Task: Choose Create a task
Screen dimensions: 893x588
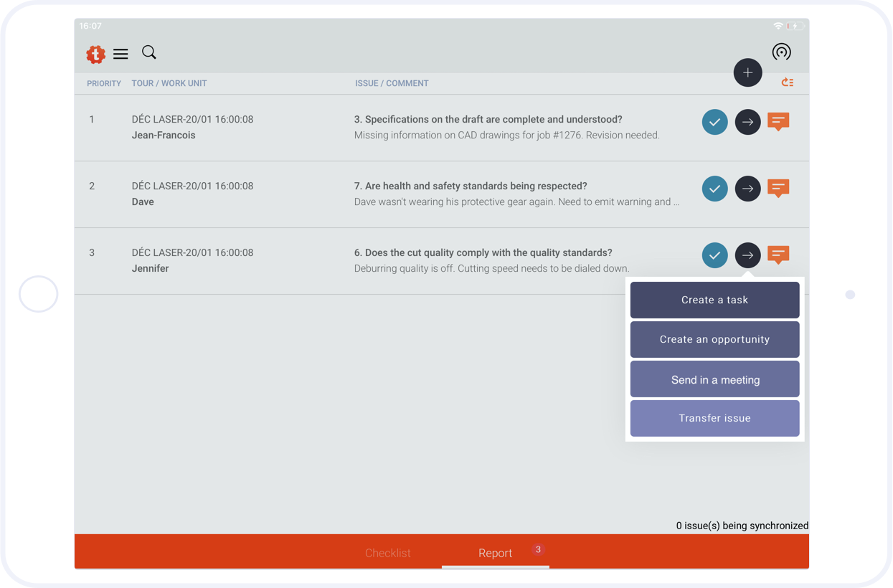Action: click(x=714, y=300)
